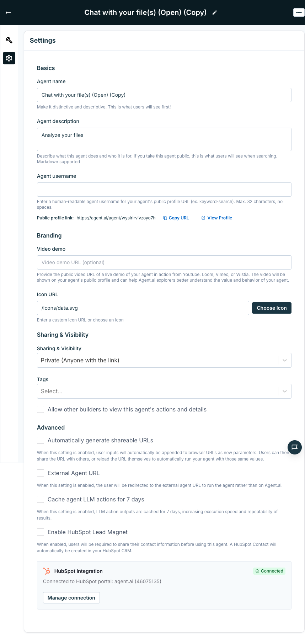Click the pencil icon to rename the agent
Image resolution: width=305 pixels, height=644 pixels.
tap(214, 12)
